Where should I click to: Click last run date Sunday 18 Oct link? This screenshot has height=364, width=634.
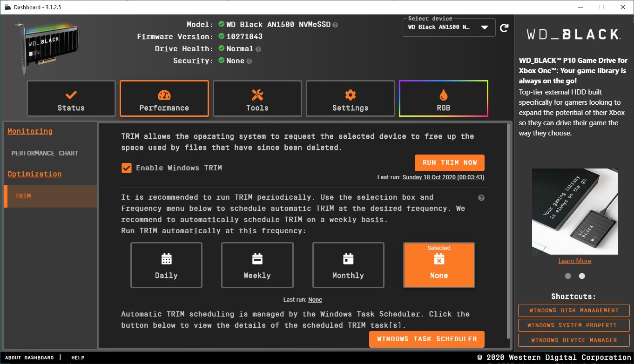click(443, 177)
